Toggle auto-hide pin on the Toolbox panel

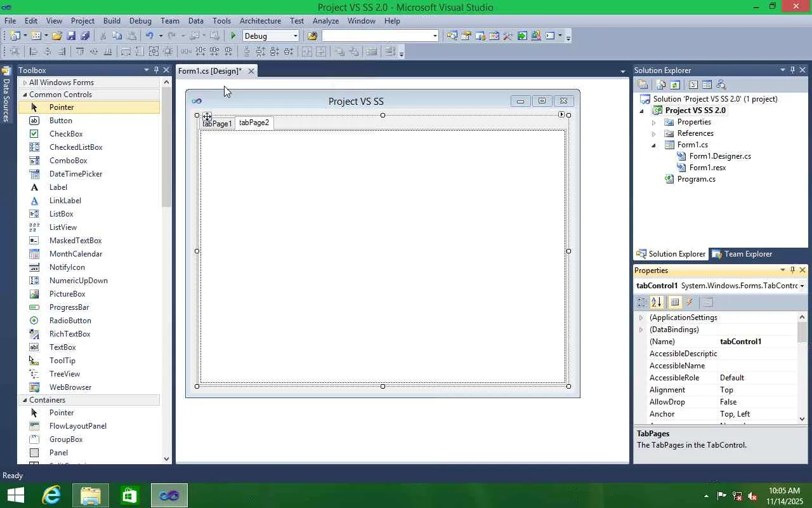pyautogui.click(x=156, y=70)
